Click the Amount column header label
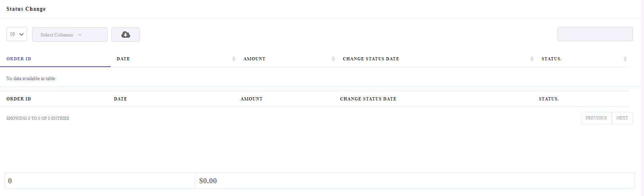The width and height of the screenshot is (644, 196). (x=254, y=59)
